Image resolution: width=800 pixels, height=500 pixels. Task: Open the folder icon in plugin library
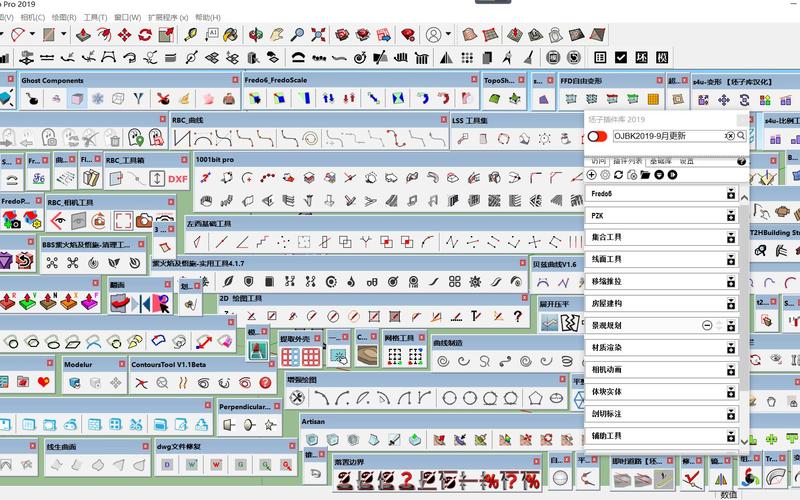646,174
